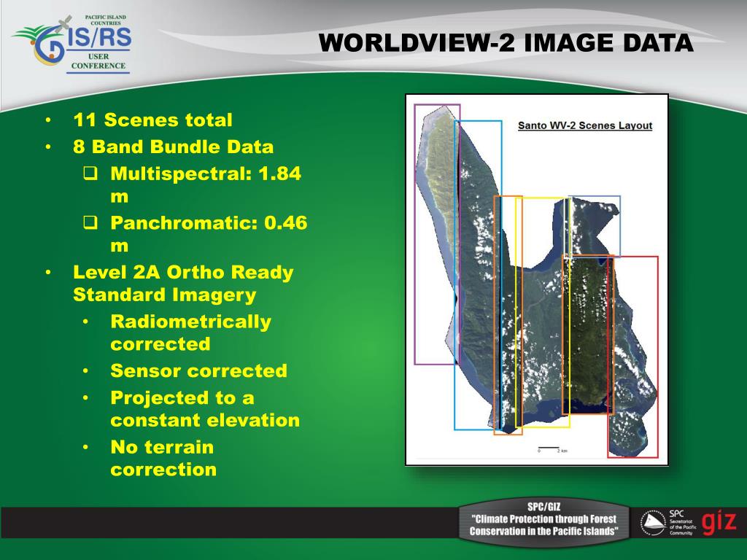Click the 'Radiometrically corrected' bullet
747x560 pixels.
click(x=190, y=332)
